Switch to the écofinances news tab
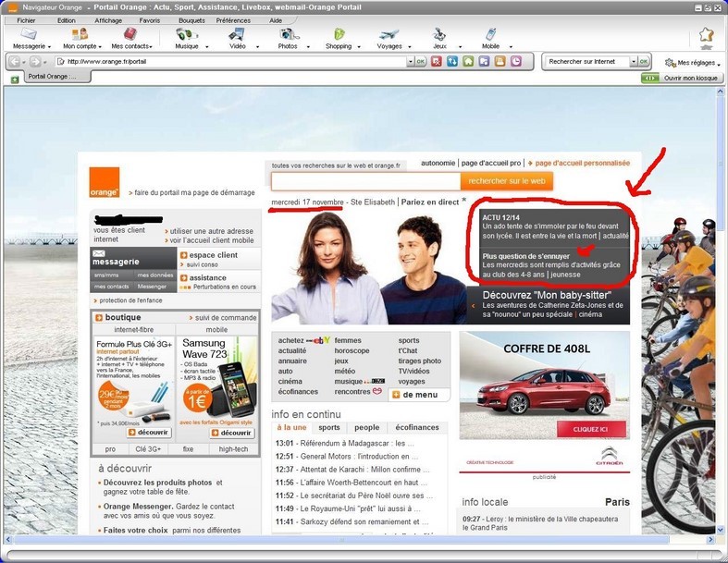Image resolution: width=728 pixels, height=563 pixels. 417,427
